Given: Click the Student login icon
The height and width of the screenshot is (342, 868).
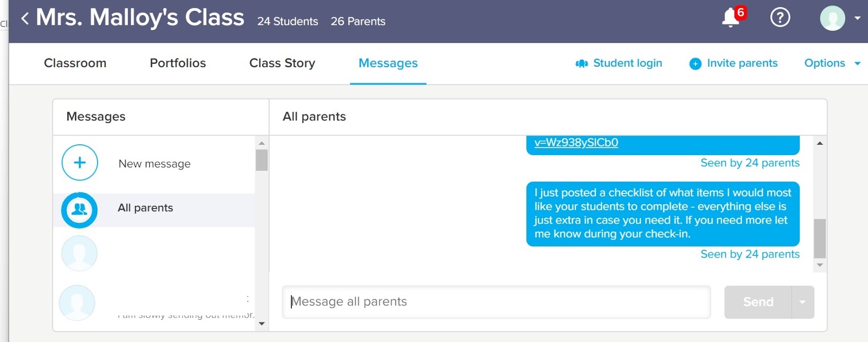Looking at the screenshot, I should point(582,63).
